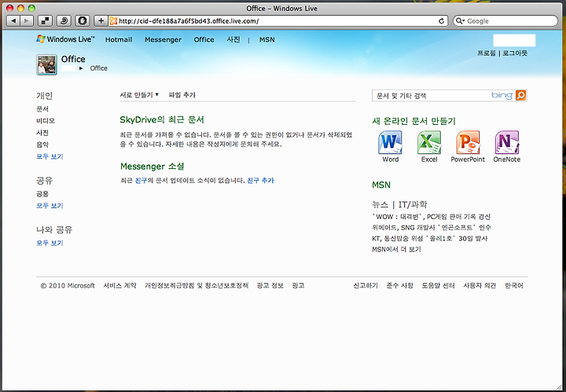Create a new PowerPoint presentation
The width and height of the screenshot is (566, 392).
tap(468, 147)
